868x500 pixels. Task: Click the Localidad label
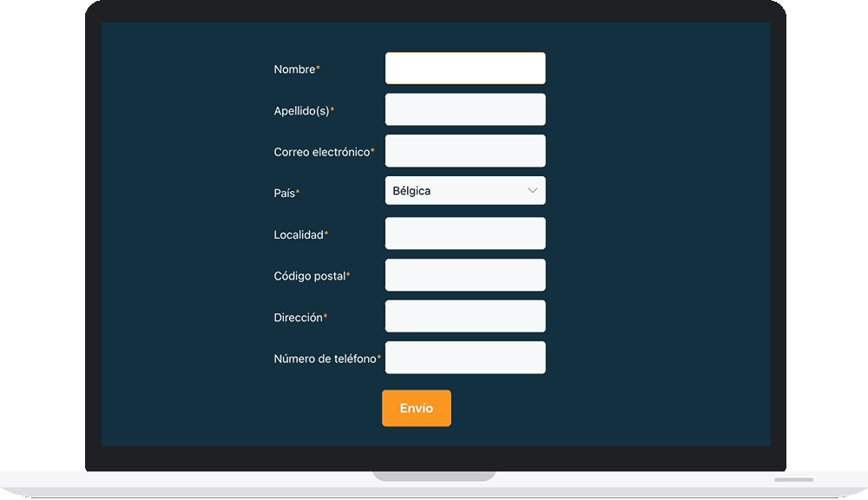point(299,234)
